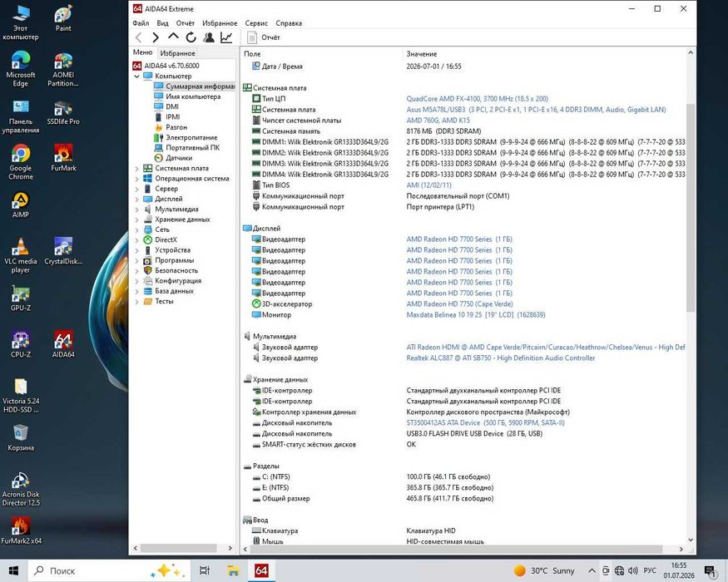Collapse the Компьютер tree node
This screenshot has height=582, width=728.
coord(136,76)
